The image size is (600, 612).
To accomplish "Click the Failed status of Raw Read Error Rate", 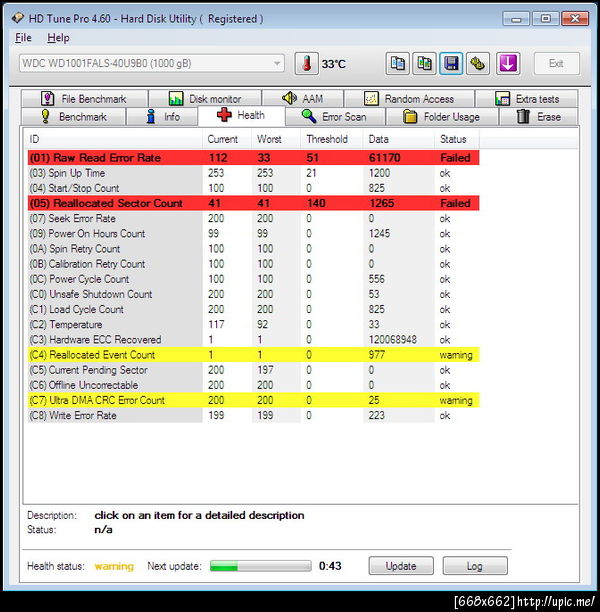I will [455, 158].
